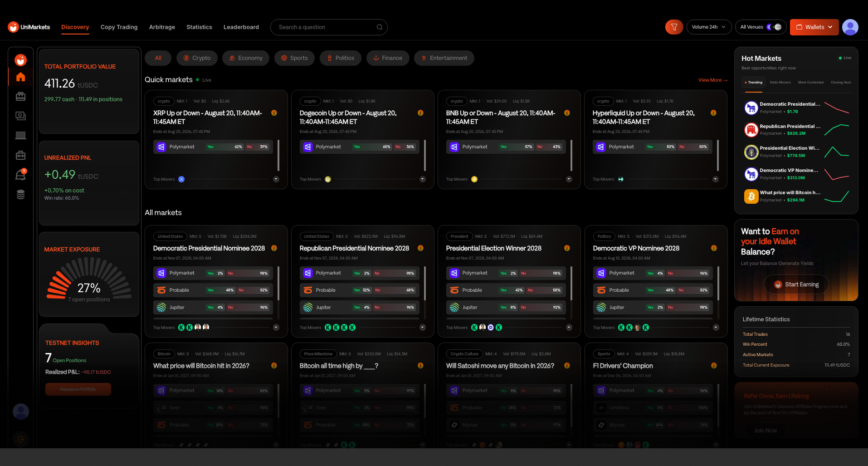Toggle the Crypto category filter chip
The width and height of the screenshot is (868, 466).
coord(197,58)
